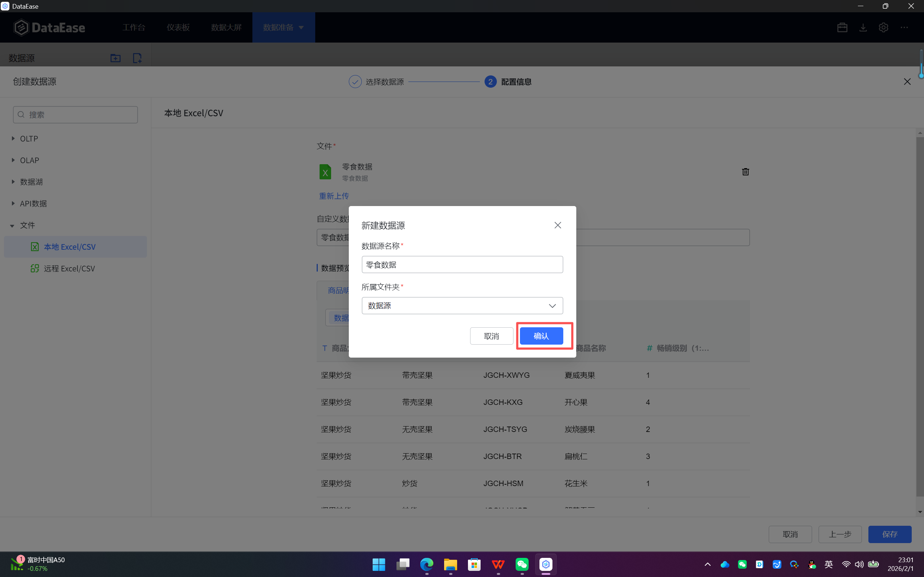Switch to the 仪表板 tab

pos(178,27)
